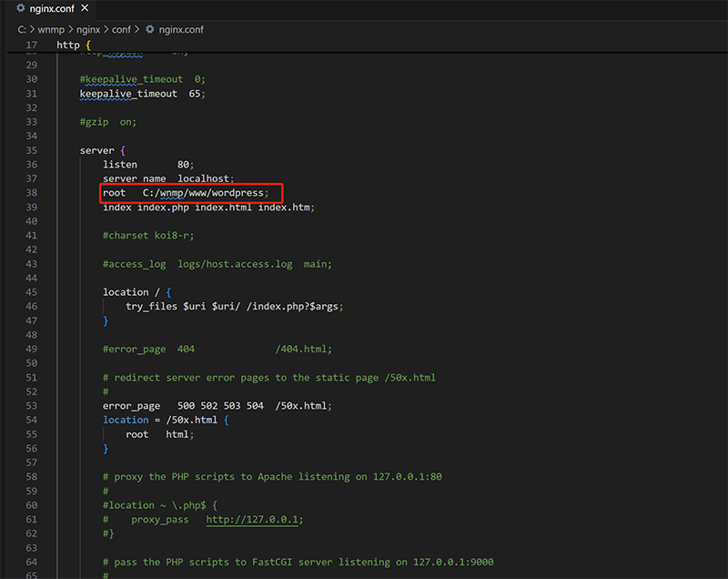This screenshot has height=579, width=728.
Task: Open the 'C:' breadcrumb drive
Action: pyautogui.click(x=22, y=30)
